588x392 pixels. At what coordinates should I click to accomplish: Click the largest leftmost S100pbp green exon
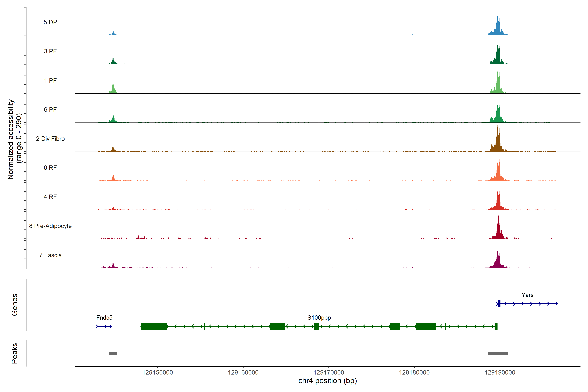[154, 326]
